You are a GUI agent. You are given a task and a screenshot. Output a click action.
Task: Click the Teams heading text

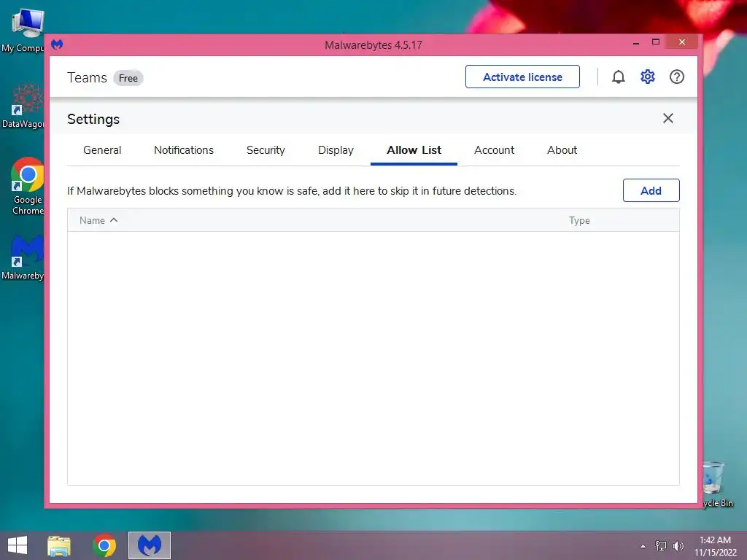pos(87,77)
